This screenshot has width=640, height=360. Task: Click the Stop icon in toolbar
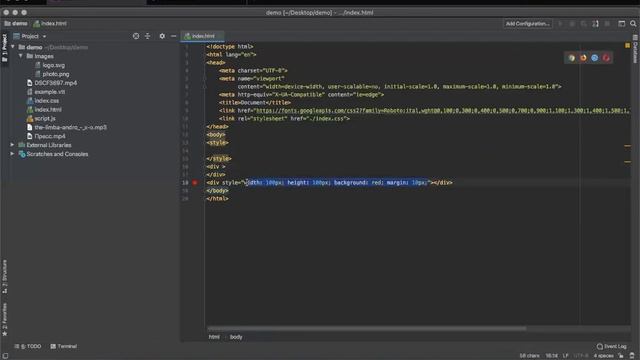pos(607,24)
